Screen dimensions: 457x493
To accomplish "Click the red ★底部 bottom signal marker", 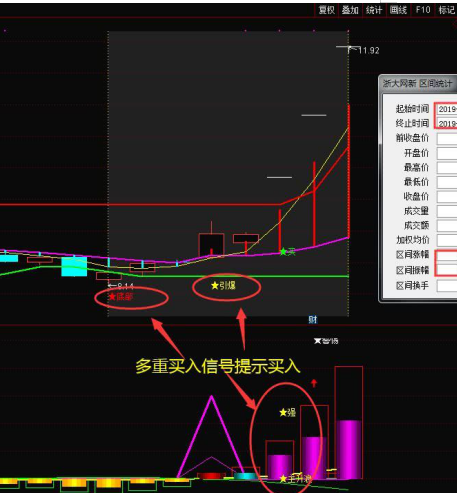I will tap(121, 296).
